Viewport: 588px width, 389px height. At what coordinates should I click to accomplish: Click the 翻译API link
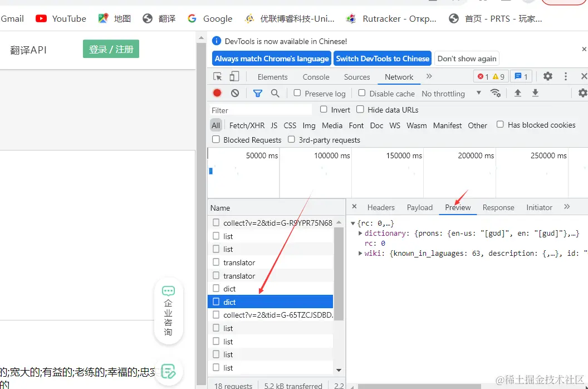point(28,50)
